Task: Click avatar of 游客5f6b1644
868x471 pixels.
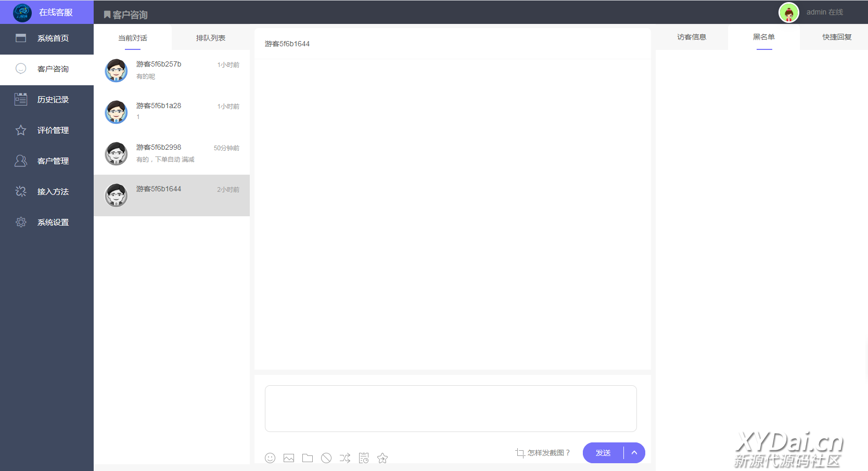Action: tap(116, 195)
